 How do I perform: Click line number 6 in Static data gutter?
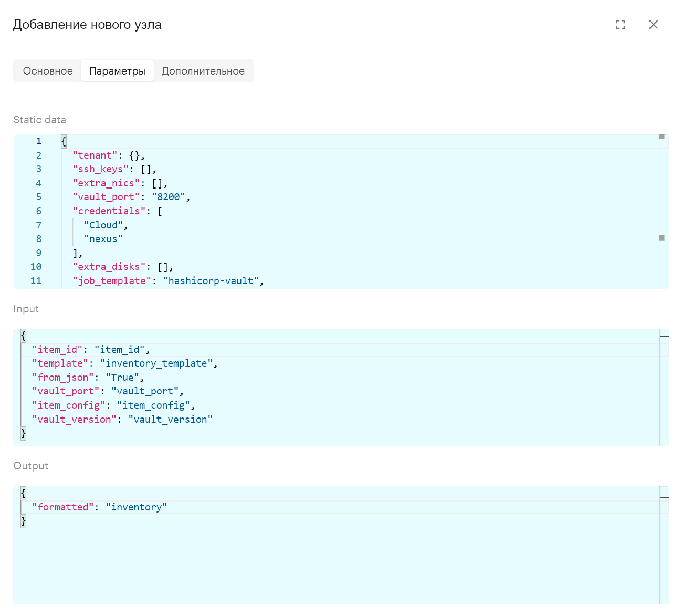tap(39, 211)
